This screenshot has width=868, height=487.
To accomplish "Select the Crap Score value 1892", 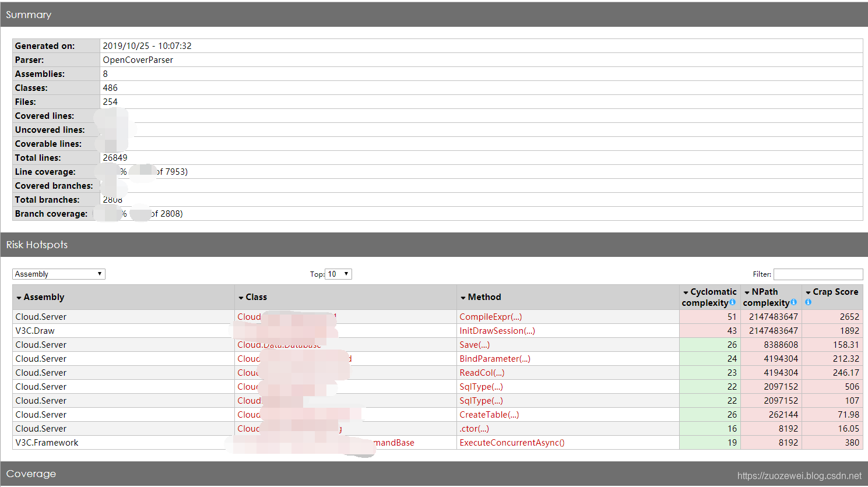I will click(x=849, y=331).
